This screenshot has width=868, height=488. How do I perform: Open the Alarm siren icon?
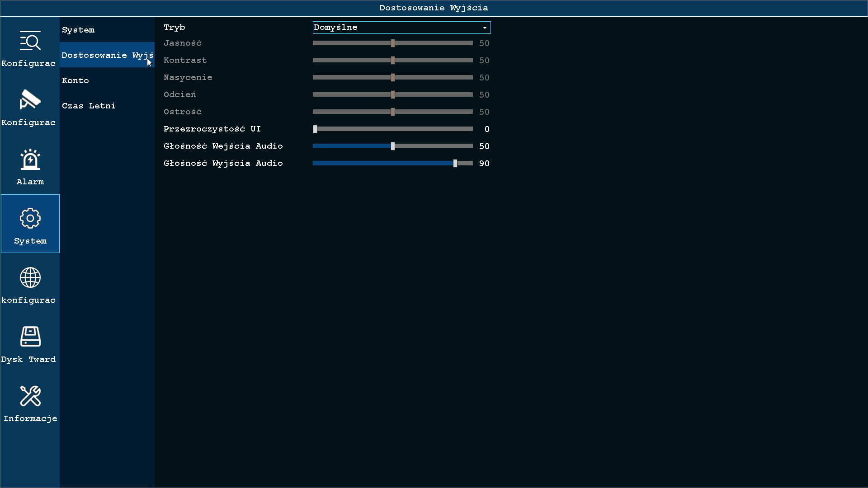click(30, 159)
